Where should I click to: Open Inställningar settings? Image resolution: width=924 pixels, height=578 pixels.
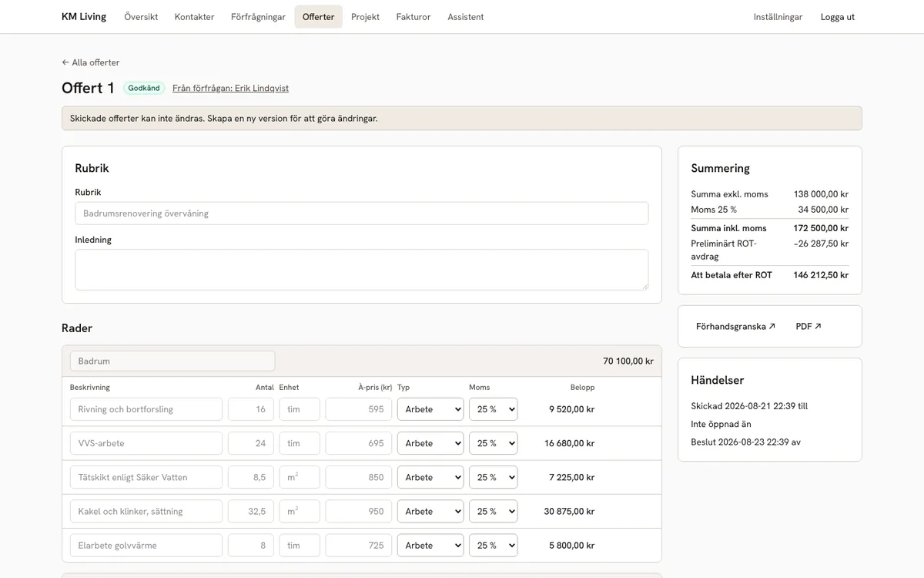[778, 17]
